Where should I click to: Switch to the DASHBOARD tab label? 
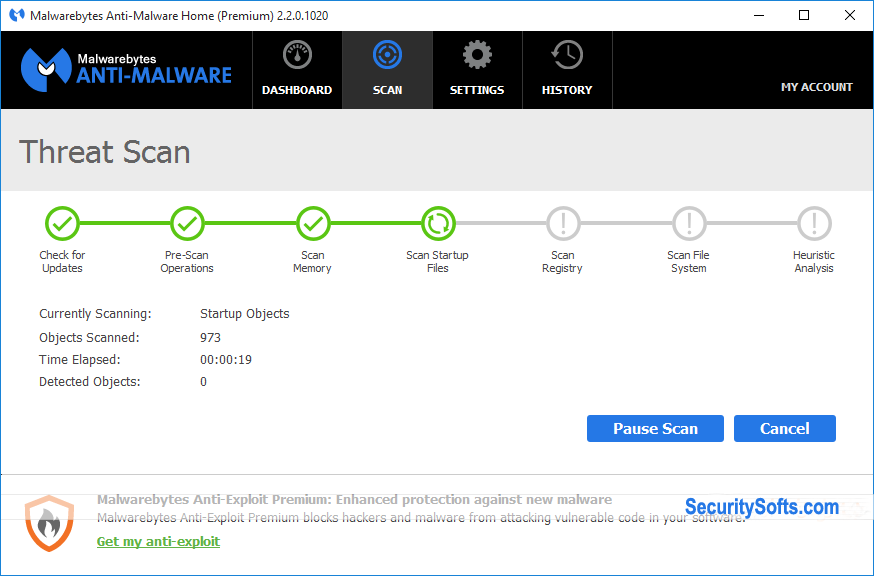(297, 90)
